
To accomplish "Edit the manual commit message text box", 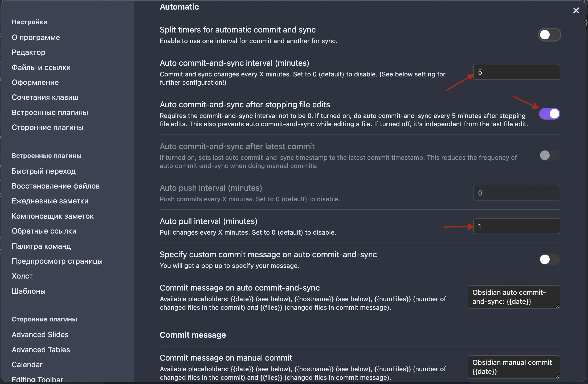I will [513, 367].
